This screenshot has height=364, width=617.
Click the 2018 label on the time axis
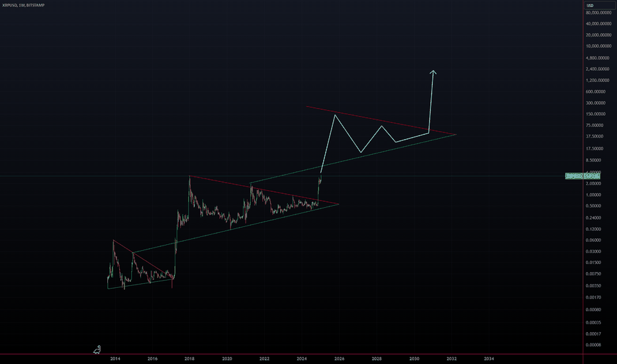pos(189,359)
